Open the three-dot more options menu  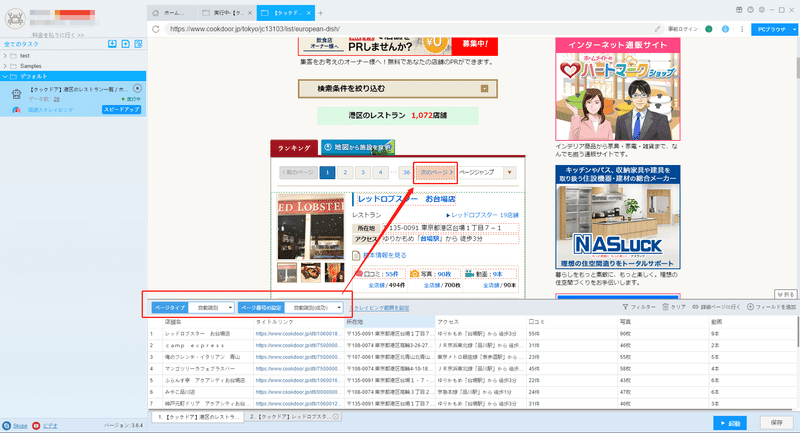tap(742, 29)
